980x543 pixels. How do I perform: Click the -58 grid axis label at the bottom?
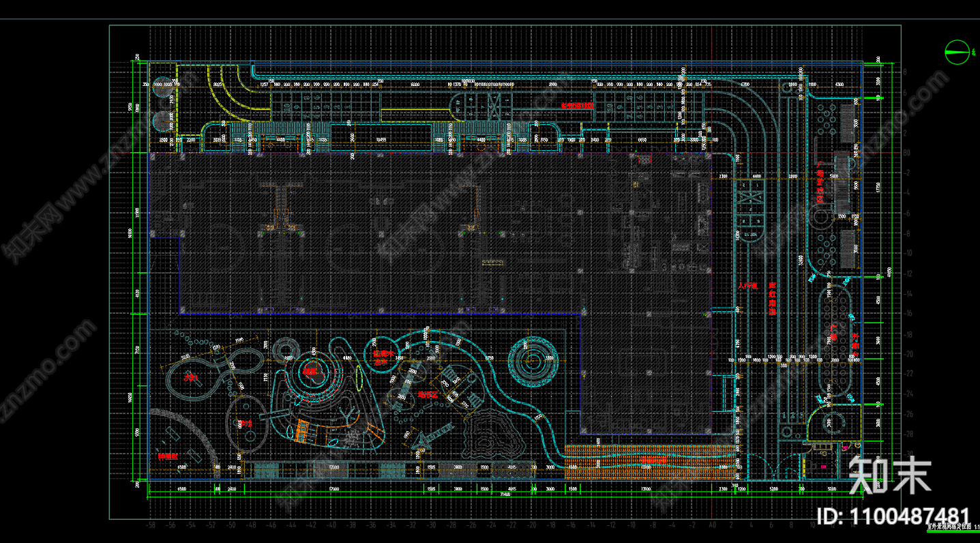[x=151, y=526]
